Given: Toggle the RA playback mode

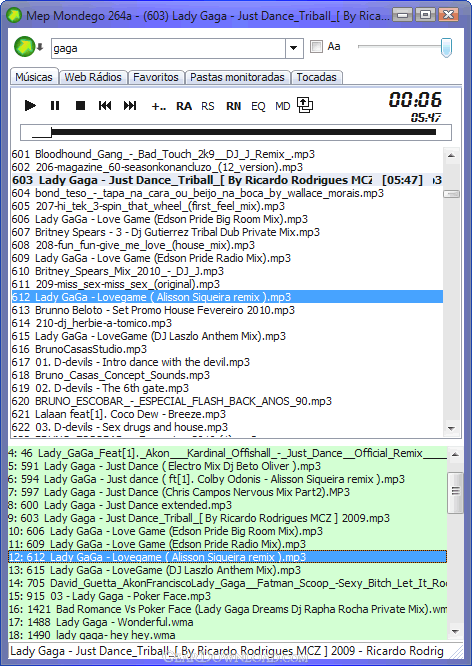Looking at the screenshot, I should tap(184, 106).
